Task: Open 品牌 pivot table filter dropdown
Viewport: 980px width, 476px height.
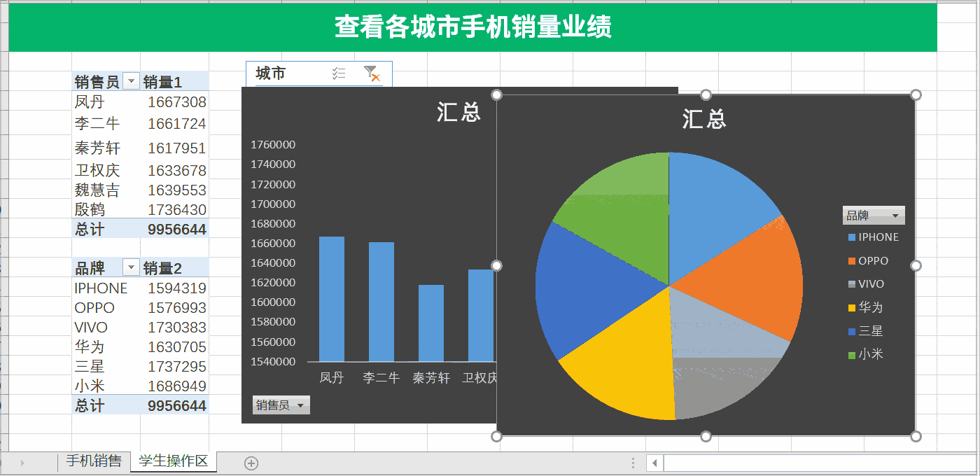Action: click(131, 267)
